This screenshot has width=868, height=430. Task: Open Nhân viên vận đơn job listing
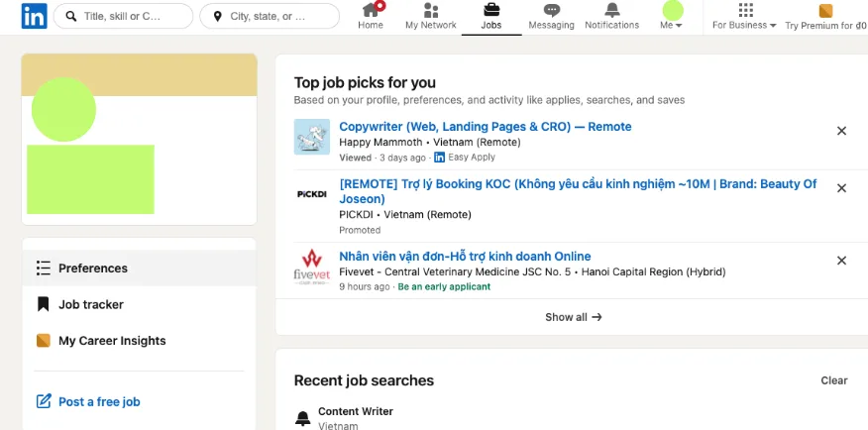pyautogui.click(x=465, y=257)
